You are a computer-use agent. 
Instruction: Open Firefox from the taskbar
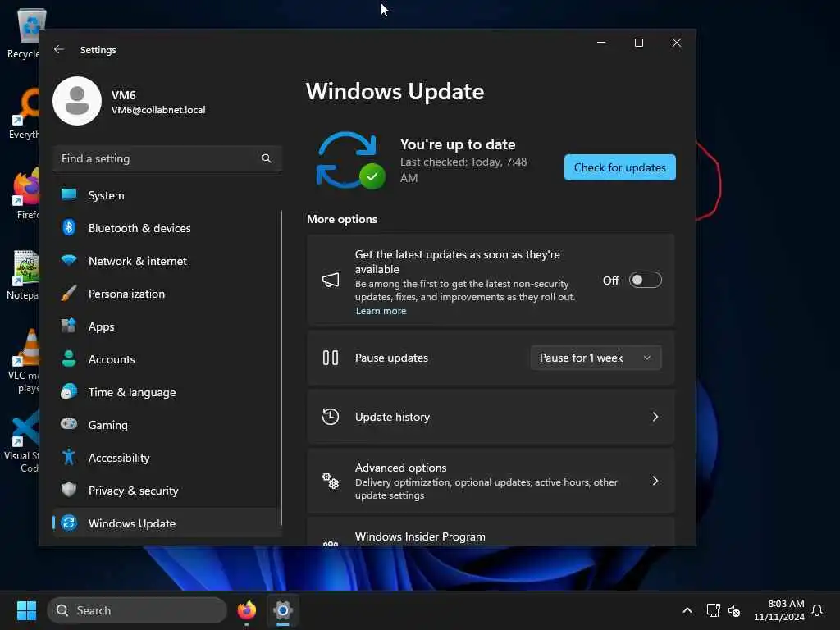coord(247,610)
